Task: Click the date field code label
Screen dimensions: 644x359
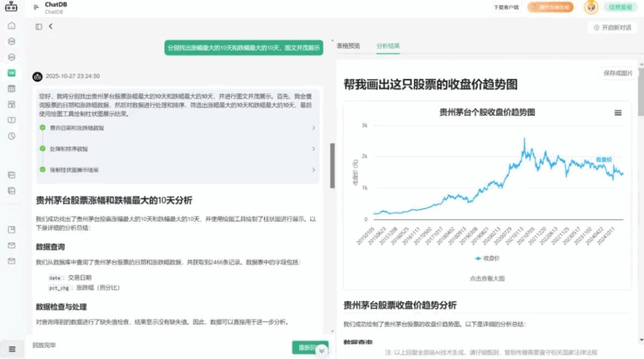Action: 55,278
